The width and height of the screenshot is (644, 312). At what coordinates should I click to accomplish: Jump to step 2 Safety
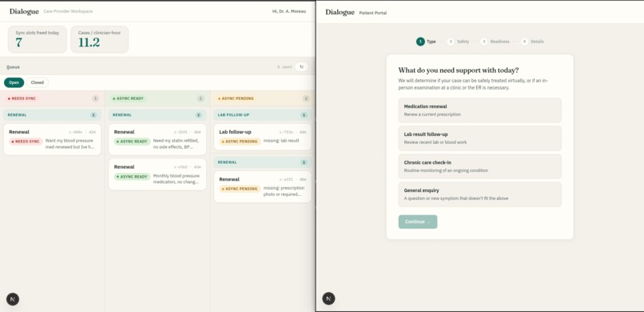458,42
